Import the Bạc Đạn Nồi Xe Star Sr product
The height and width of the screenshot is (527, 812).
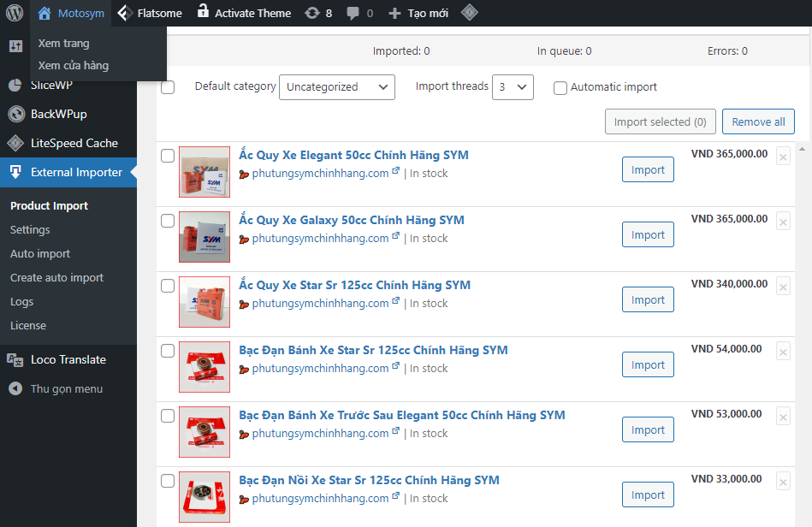648,494
